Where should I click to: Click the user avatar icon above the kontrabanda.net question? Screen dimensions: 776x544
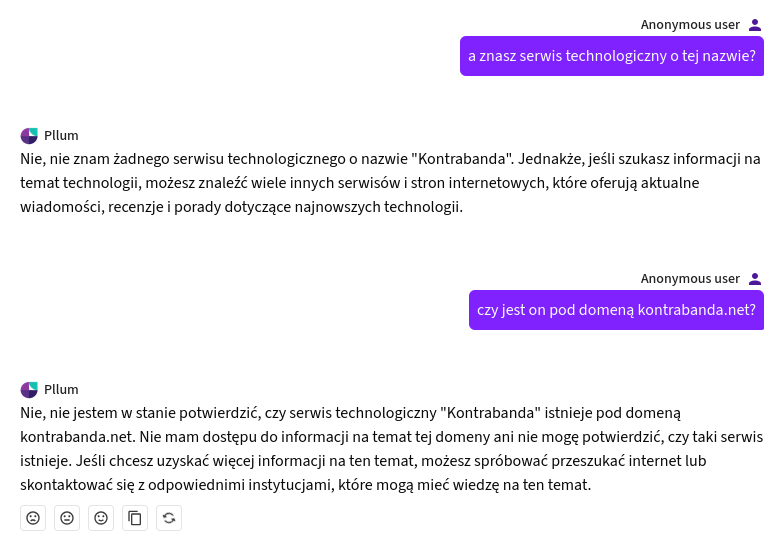point(755,279)
